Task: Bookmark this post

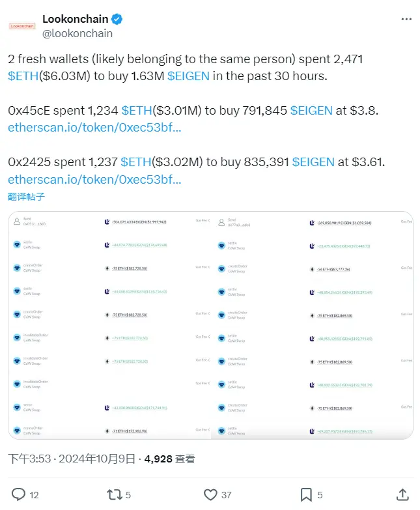Action: tap(305, 494)
